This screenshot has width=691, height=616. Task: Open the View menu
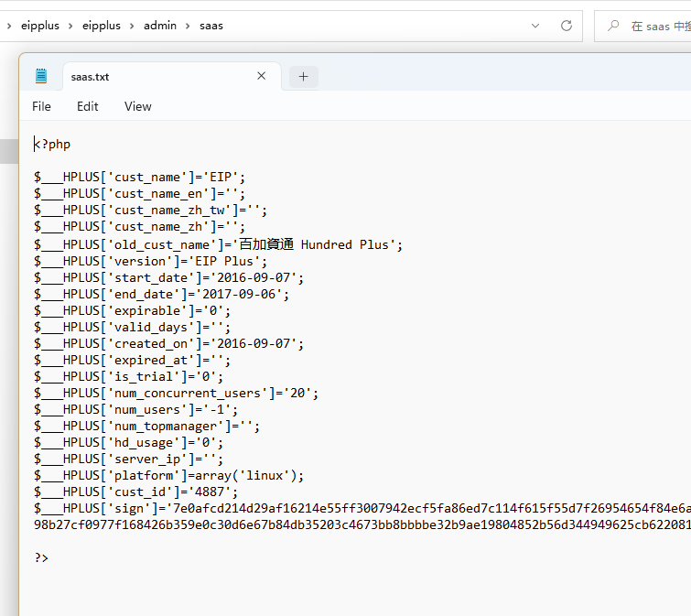(137, 106)
